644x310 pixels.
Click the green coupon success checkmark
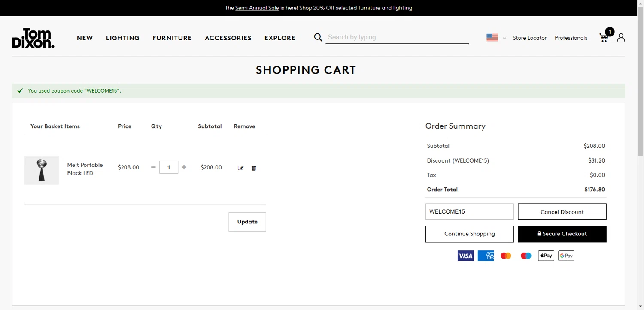coord(20,91)
